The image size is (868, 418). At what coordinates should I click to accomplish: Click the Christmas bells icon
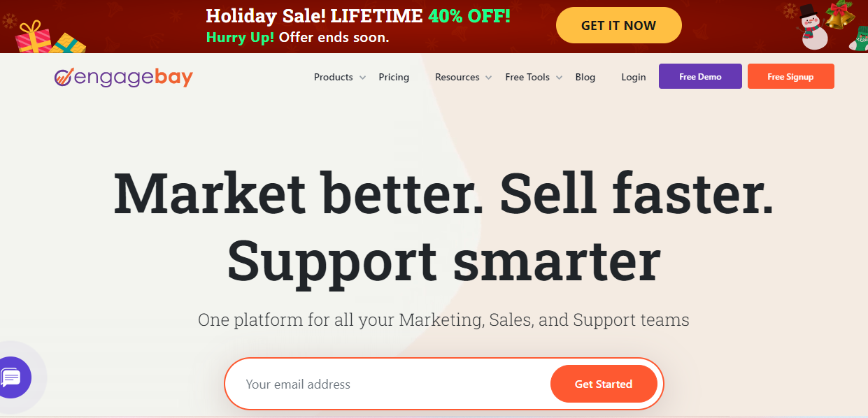[x=839, y=14]
